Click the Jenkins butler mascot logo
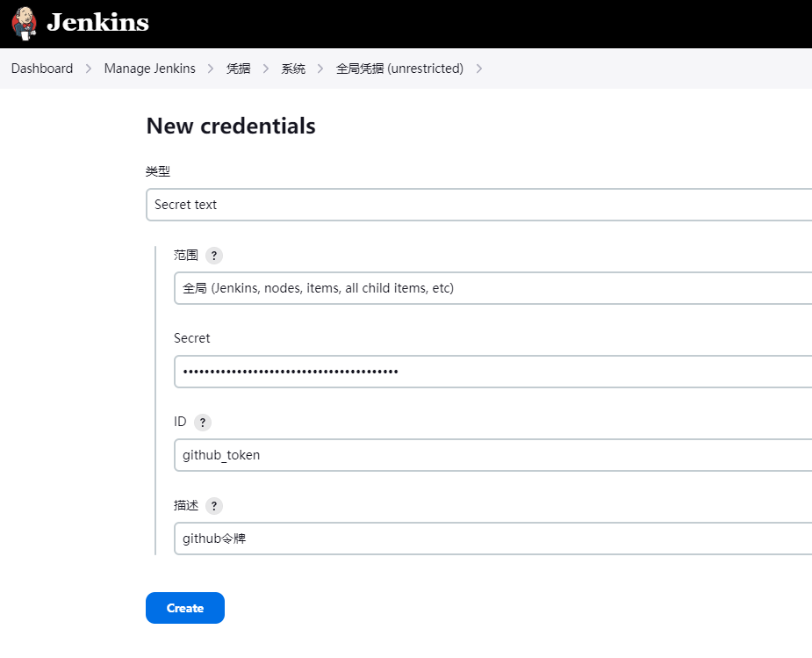This screenshot has height=658, width=812. click(24, 24)
